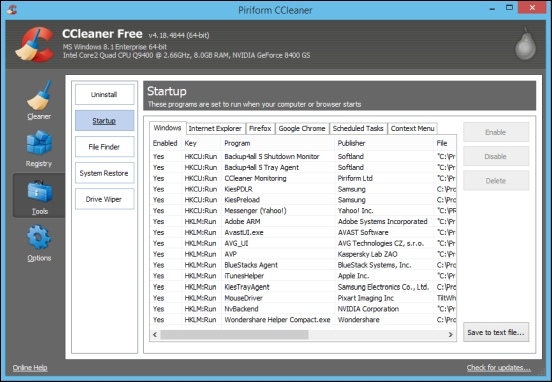Open the System Restore tool

click(104, 173)
